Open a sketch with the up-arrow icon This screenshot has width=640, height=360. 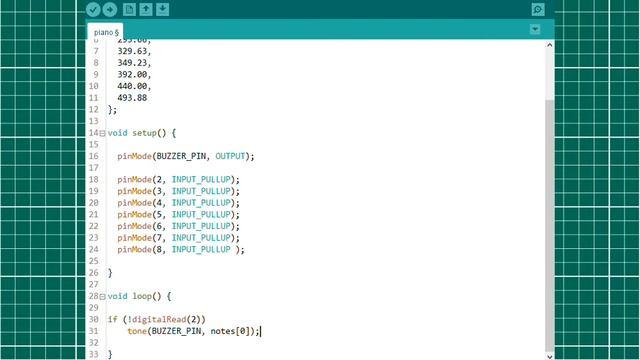pos(146,9)
